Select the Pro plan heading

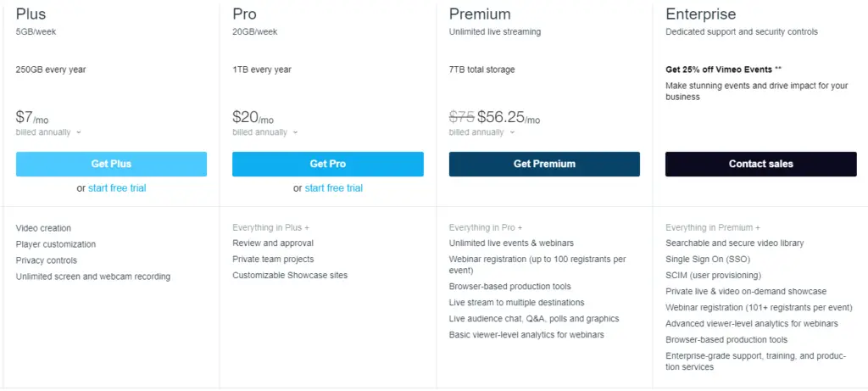(244, 14)
